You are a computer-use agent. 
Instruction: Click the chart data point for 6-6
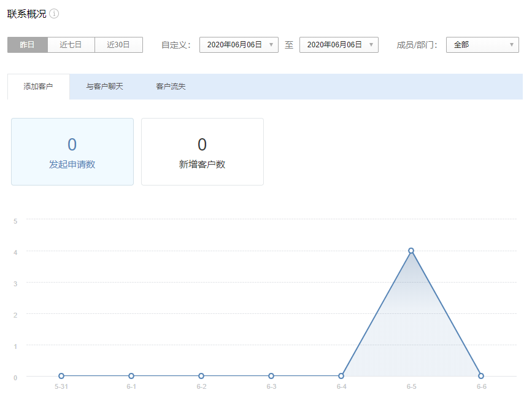point(481,376)
